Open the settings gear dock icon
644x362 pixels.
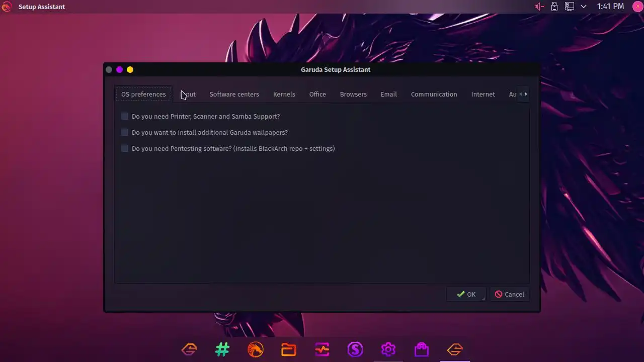click(388, 349)
